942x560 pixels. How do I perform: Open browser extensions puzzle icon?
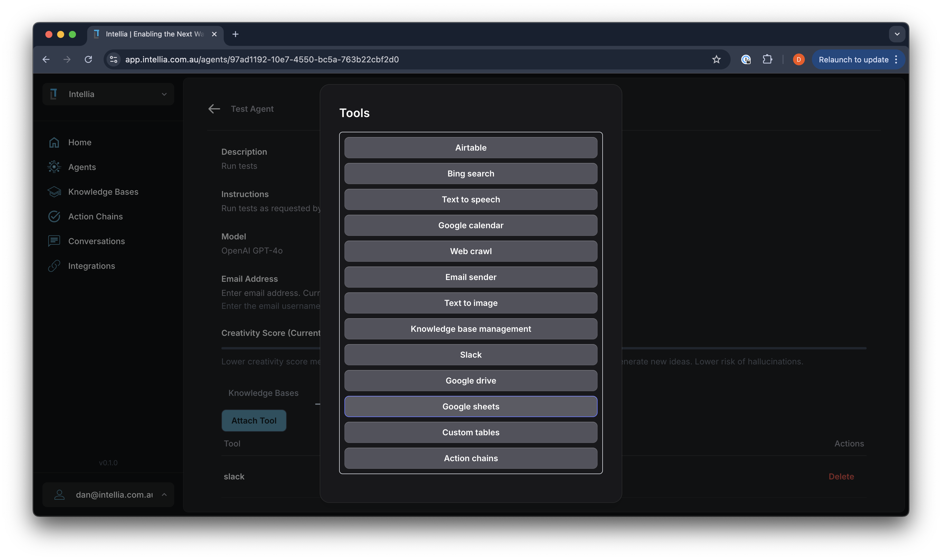pyautogui.click(x=767, y=59)
